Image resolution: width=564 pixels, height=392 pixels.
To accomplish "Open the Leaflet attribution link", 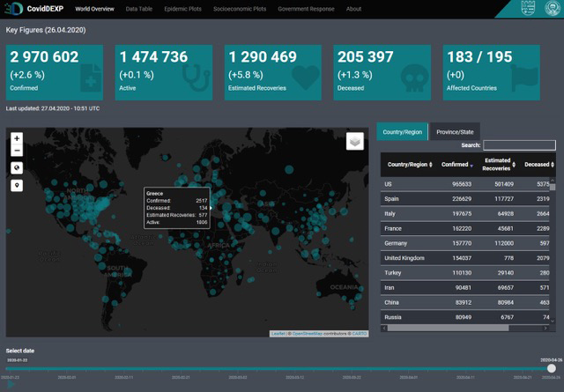I will (278, 334).
